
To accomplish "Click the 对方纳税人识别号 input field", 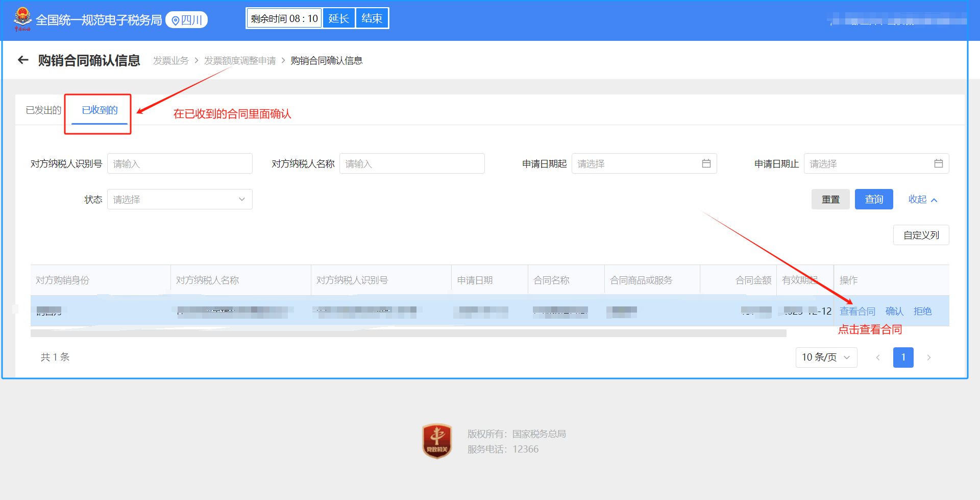I will [180, 163].
